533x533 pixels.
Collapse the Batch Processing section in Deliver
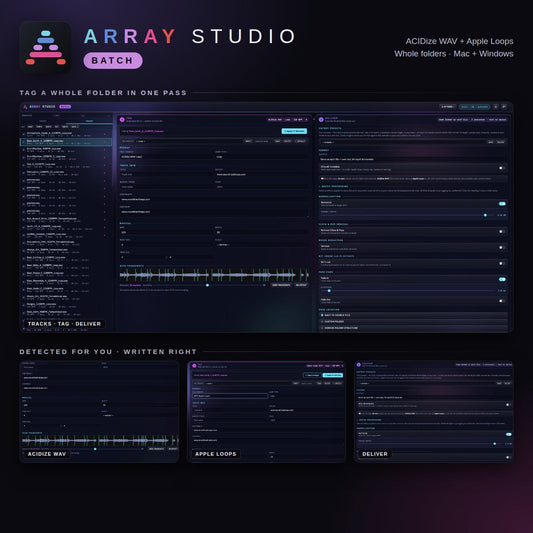pos(334,187)
